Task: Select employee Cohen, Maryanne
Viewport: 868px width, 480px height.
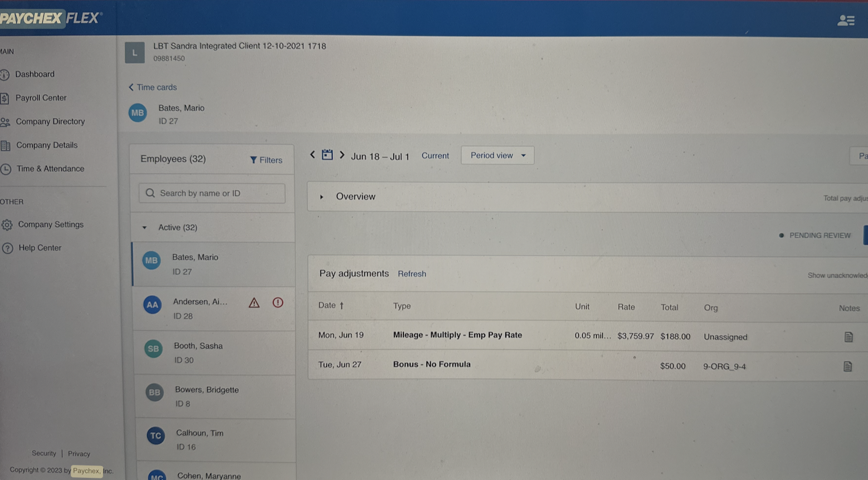Action: 217,472
